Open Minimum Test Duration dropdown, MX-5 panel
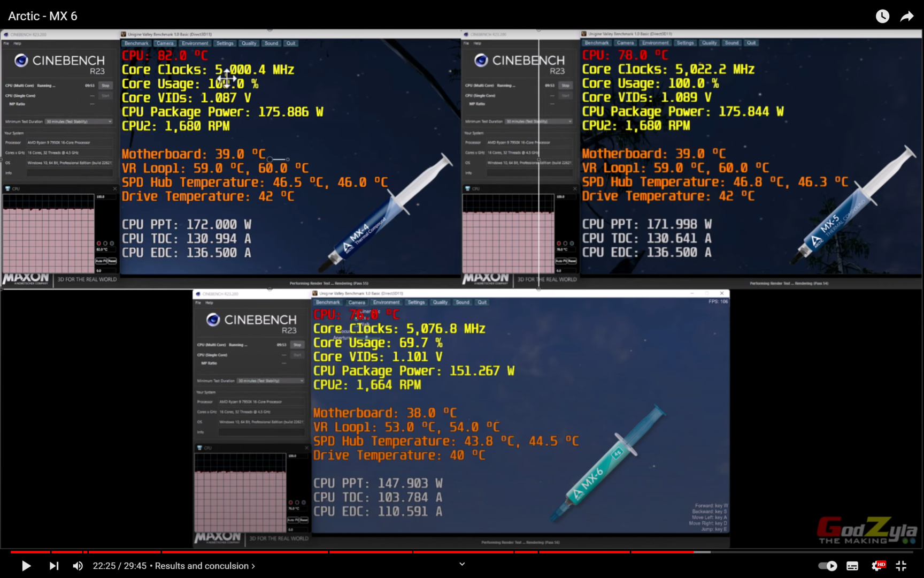 [x=539, y=121]
